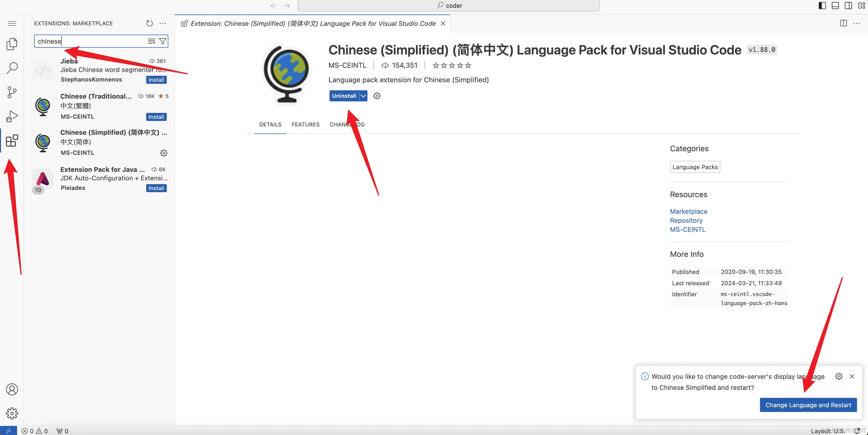Click inside the extension search input field

[91, 41]
